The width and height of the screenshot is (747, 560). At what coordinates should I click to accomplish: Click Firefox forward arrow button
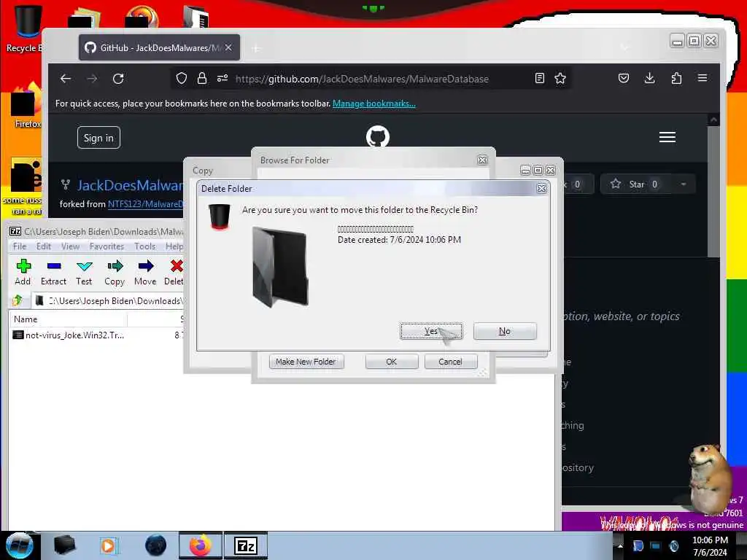92,79
